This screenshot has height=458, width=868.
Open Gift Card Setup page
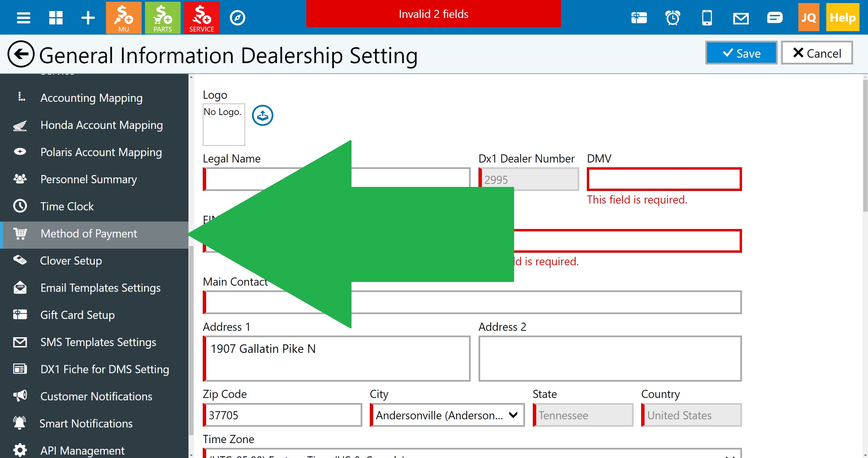(x=77, y=315)
